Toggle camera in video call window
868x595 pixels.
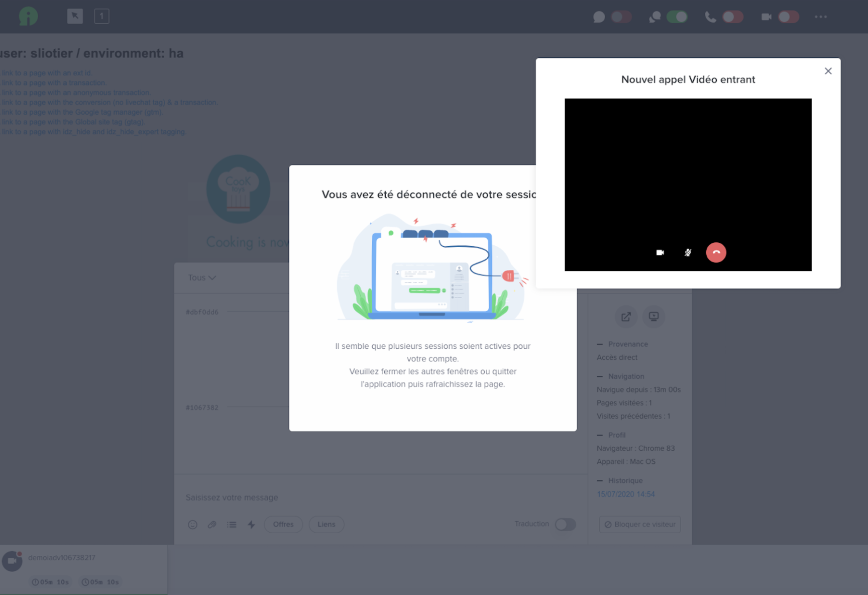coord(660,252)
